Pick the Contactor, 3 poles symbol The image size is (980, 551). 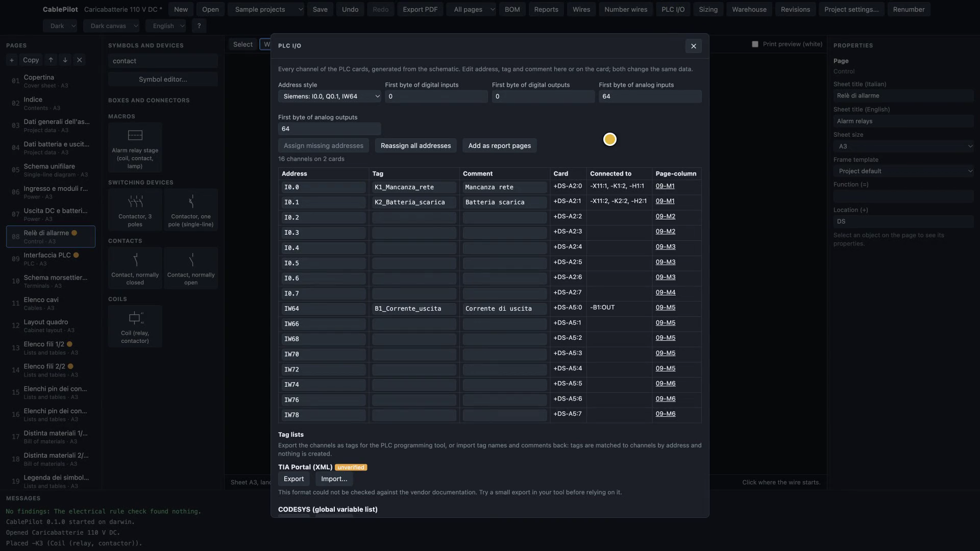click(x=135, y=210)
